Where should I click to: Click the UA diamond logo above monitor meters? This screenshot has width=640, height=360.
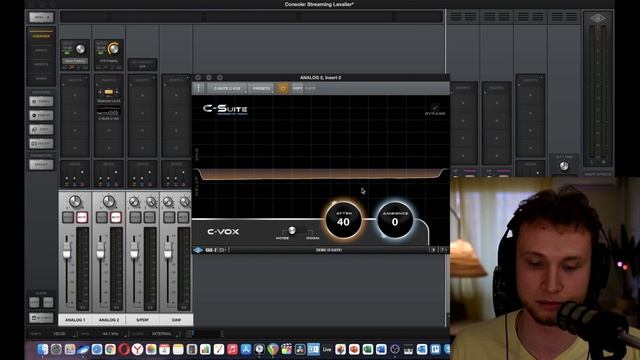(x=598, y=18)
